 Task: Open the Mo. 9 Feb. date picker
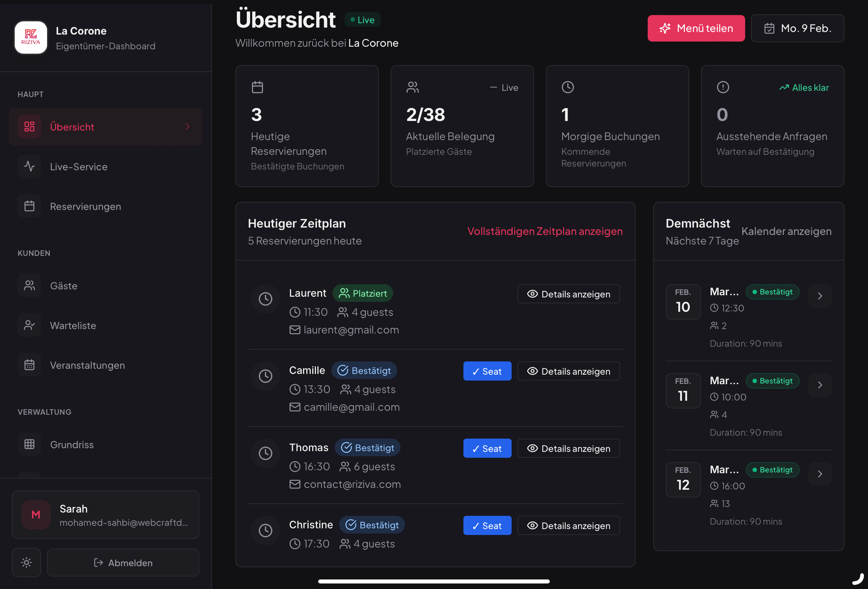797,28
